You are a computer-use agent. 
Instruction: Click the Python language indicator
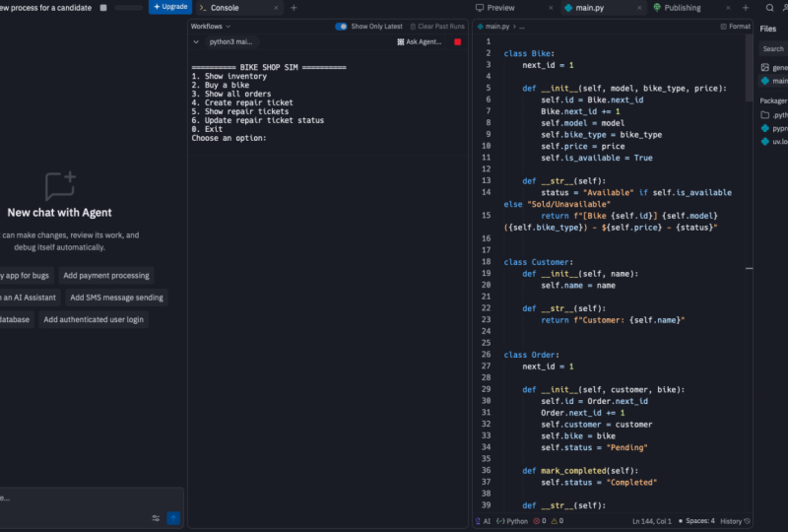[512, 521]
